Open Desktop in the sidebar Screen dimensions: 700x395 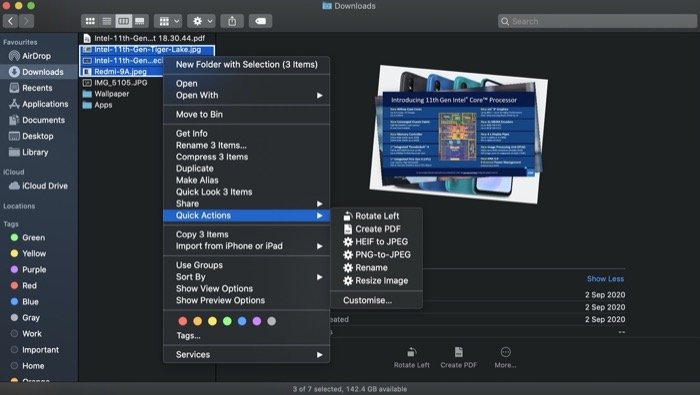pos(39,136)
